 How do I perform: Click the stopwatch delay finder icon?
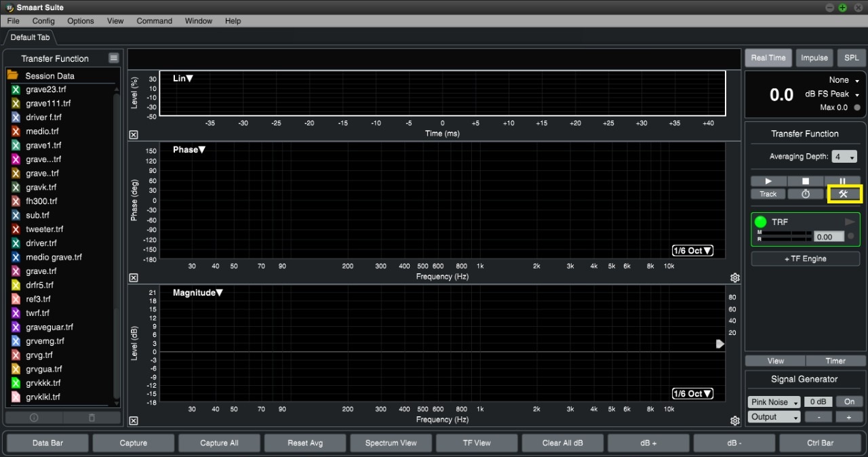(806, 194)
